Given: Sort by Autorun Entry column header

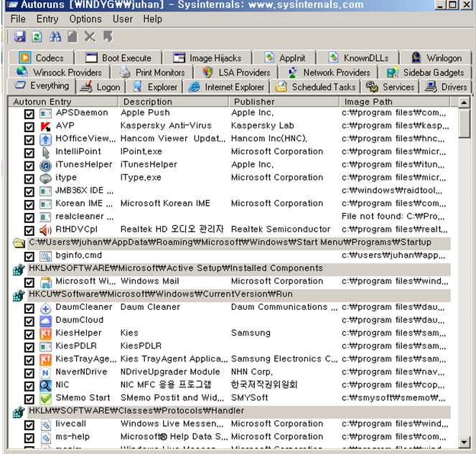Looking at the screenshot, I should (x=62, y=102).
